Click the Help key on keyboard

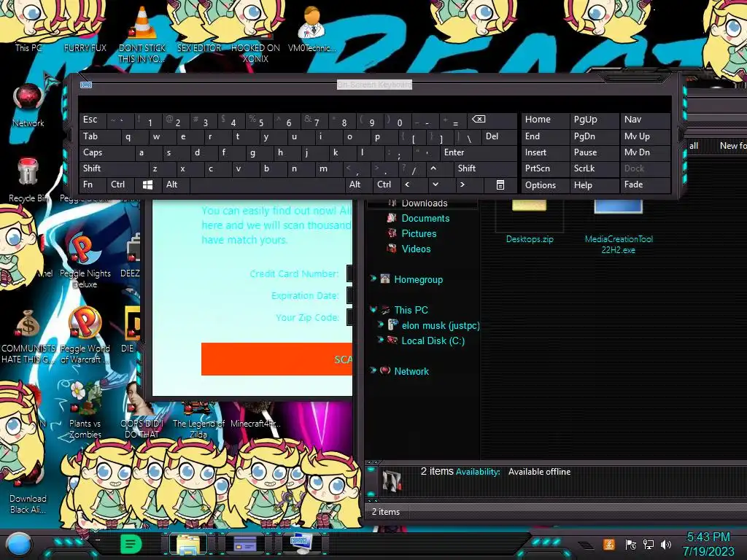pos(594,184)
